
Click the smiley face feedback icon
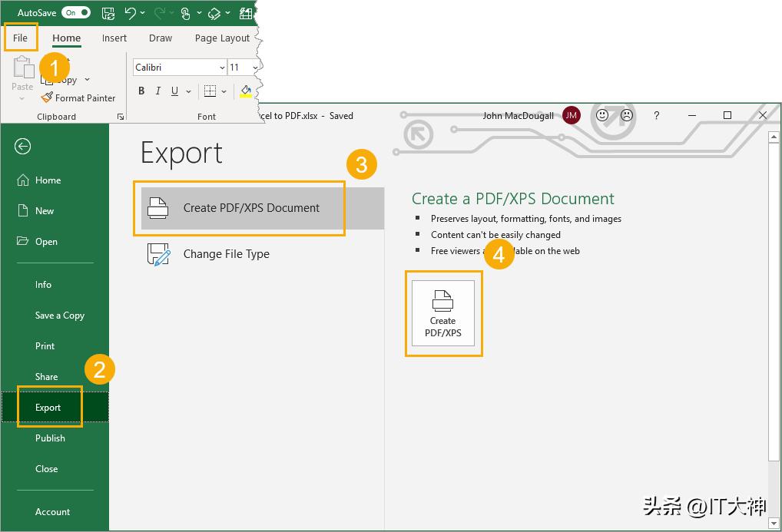coord(602,115)
